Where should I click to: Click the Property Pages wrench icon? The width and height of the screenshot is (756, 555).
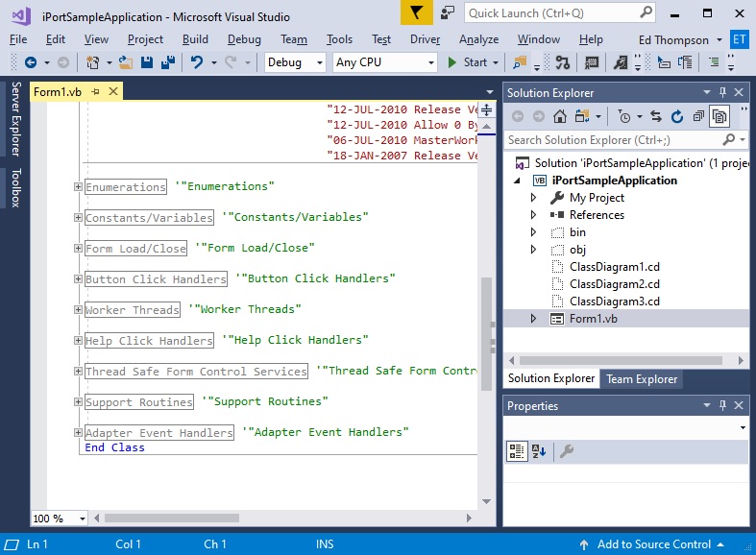pyautogui.click(x=567, y=451)
